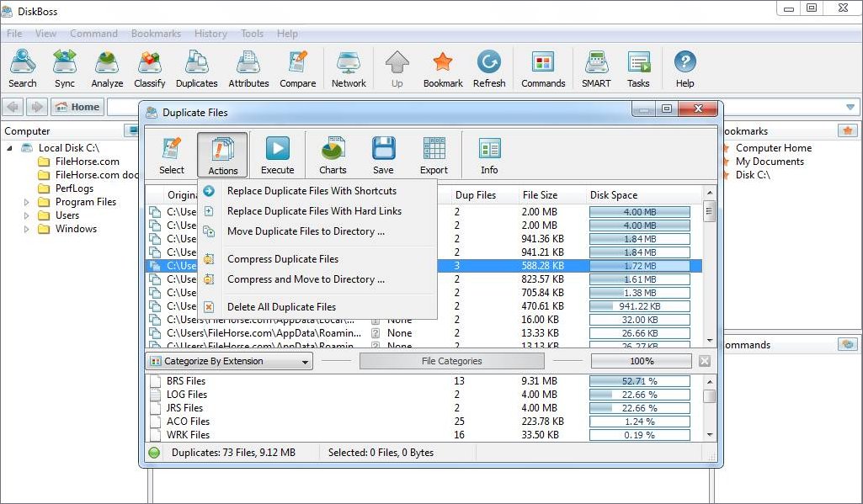
Task: Open the Computer Home bookmark
Action: [x=773, y=148]
